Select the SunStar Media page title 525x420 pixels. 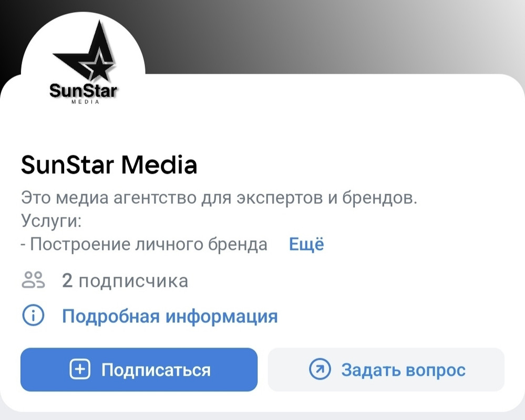pyautogui.click(x=109, y=164)
